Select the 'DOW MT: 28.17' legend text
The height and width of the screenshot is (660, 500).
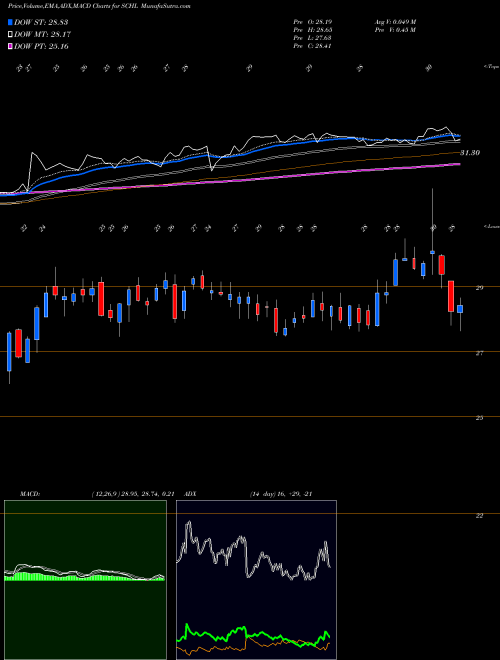tap(43, 35)
